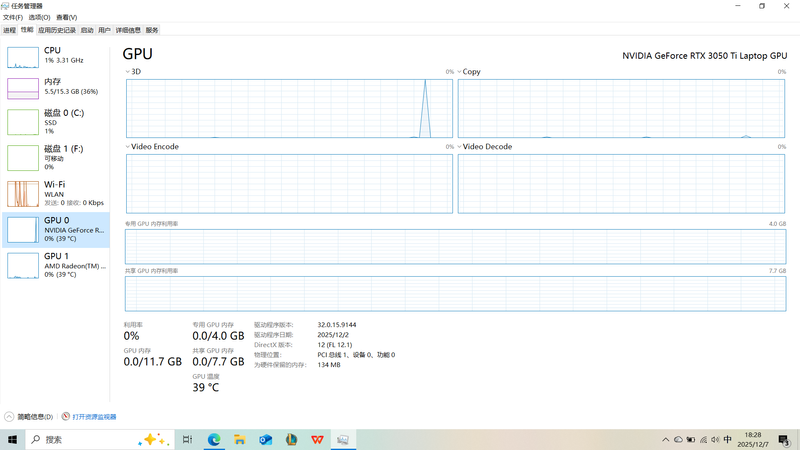Open the Video Encode engine dropdown
Screen dimensions: 800x450
128,147
